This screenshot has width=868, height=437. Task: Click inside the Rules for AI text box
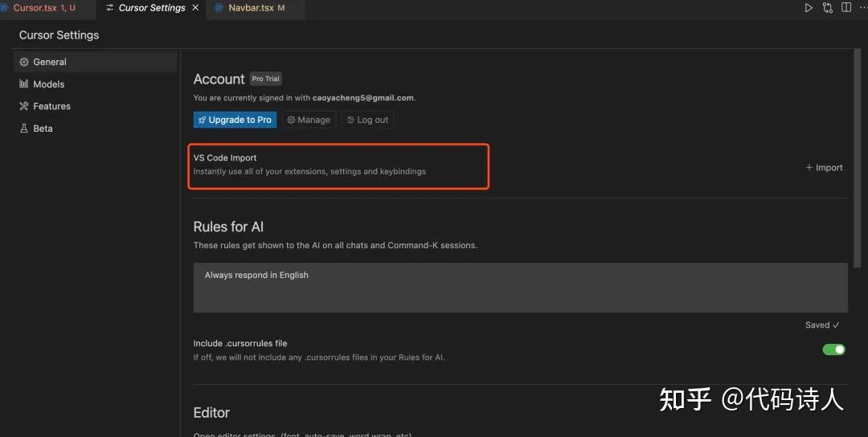pyautogui.click(x=520, y=288)
